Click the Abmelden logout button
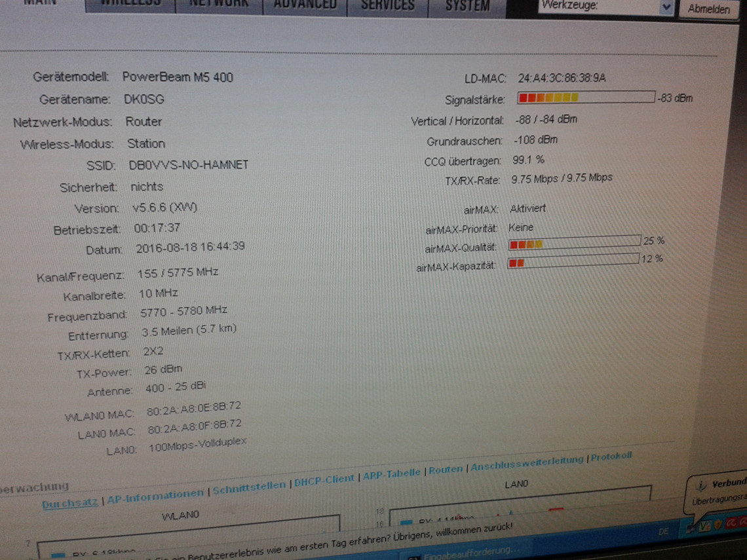Image resolution: width=747 pixels, height=560 pixels. (708, 9)
